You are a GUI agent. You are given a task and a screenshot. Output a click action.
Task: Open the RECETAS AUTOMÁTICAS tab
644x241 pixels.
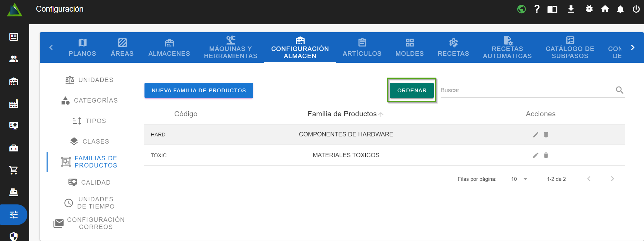tap(507, 48)
